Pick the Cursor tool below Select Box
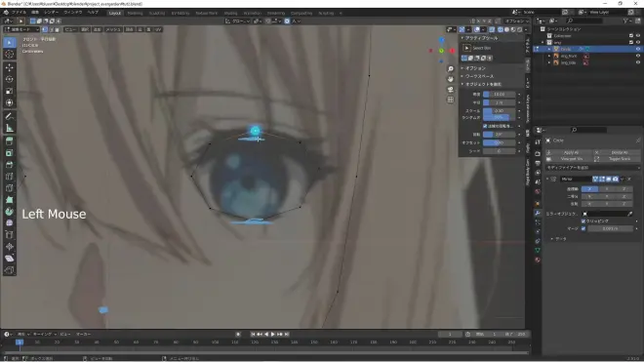The width and height of the screenshot is (644, 362). (10, 55)
